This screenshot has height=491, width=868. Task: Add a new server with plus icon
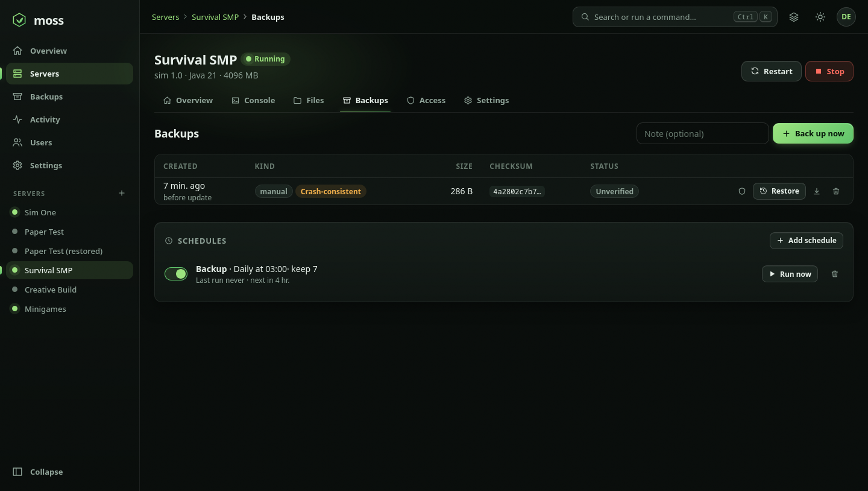(122, 193)
